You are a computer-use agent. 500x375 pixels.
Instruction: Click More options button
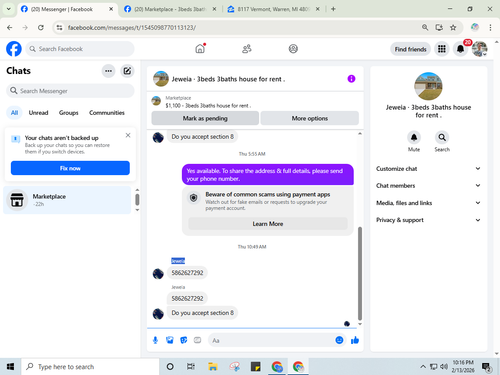(x=310, y=118)
